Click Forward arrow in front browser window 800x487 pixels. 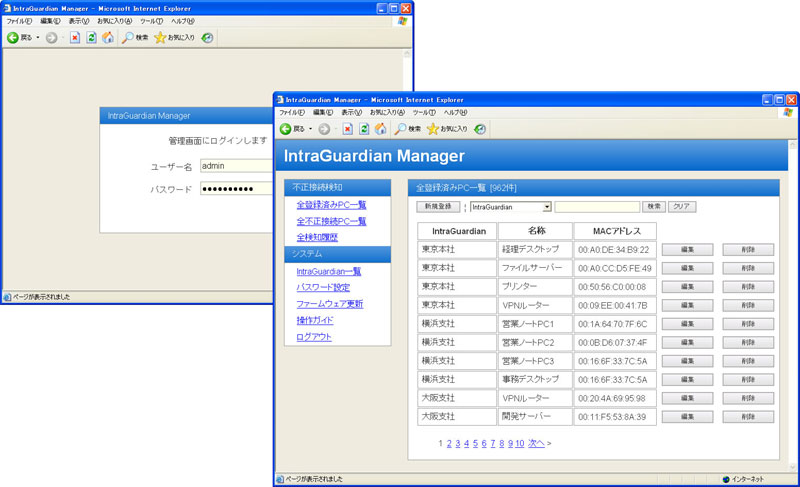point(324,130)
